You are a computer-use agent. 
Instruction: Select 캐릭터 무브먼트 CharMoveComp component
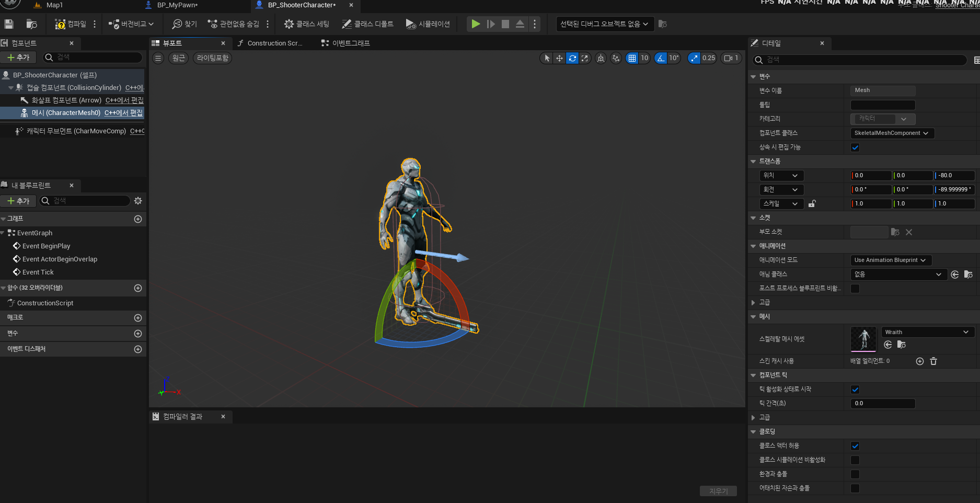coord(72,131)
